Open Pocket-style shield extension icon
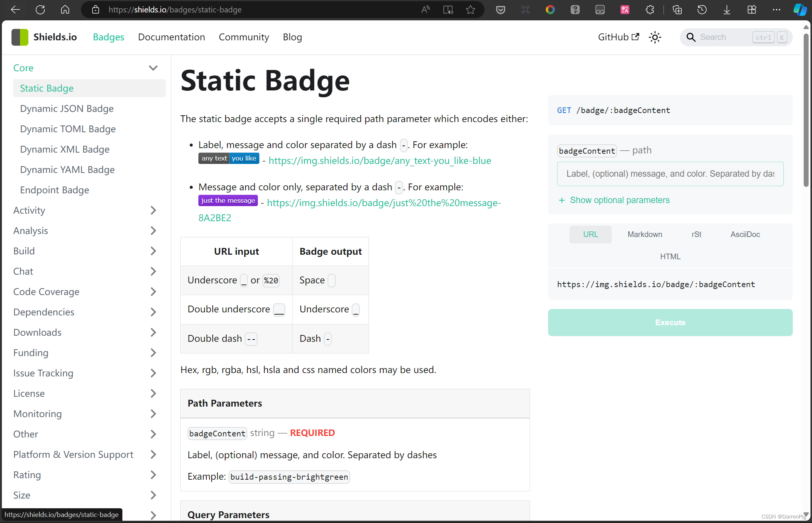812x523 pixels. (x=501, y=10)
